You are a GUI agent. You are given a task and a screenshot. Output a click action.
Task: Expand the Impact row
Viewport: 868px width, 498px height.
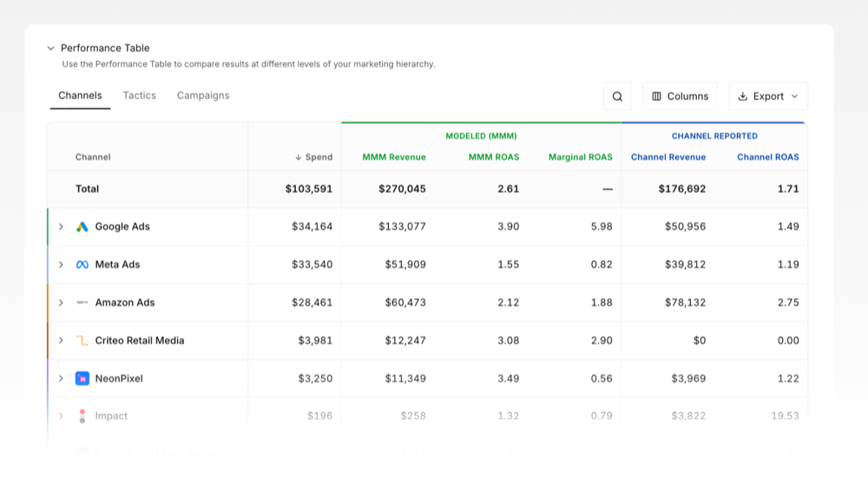point(61,416)
